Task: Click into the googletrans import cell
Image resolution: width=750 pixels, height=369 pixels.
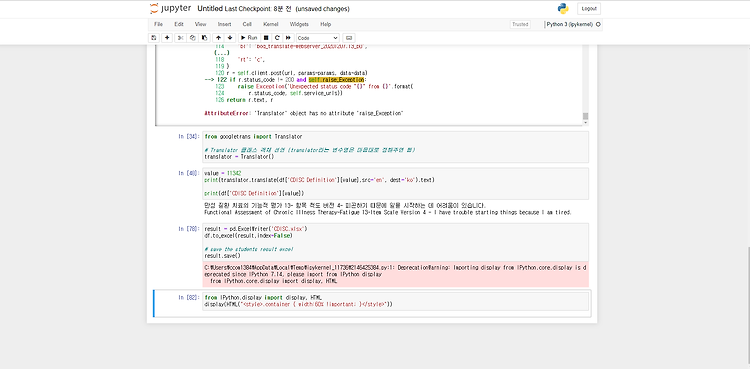Action: point(395,147)
